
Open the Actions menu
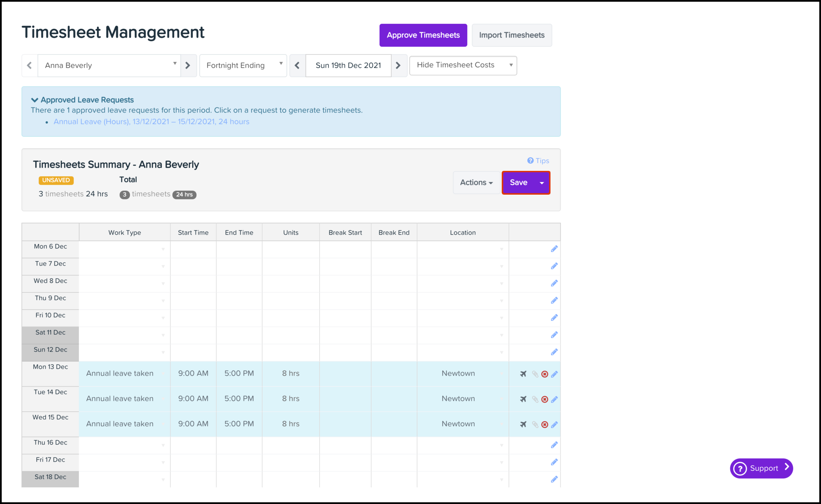[476, 182]
